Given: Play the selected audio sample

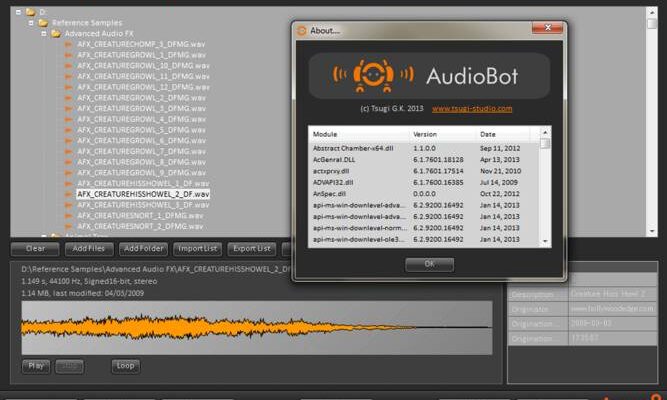Looking at the screenshot, I should [x=35, y=366].
